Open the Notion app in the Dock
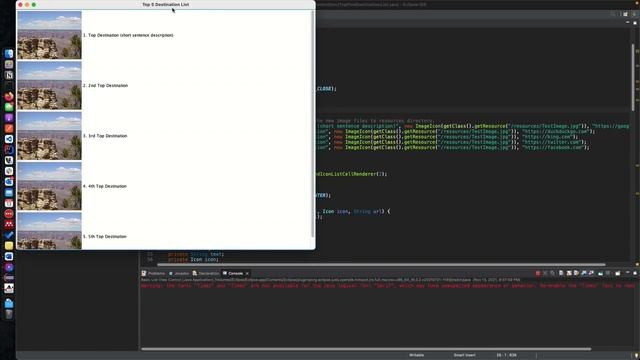 click(x=9, y=75)
